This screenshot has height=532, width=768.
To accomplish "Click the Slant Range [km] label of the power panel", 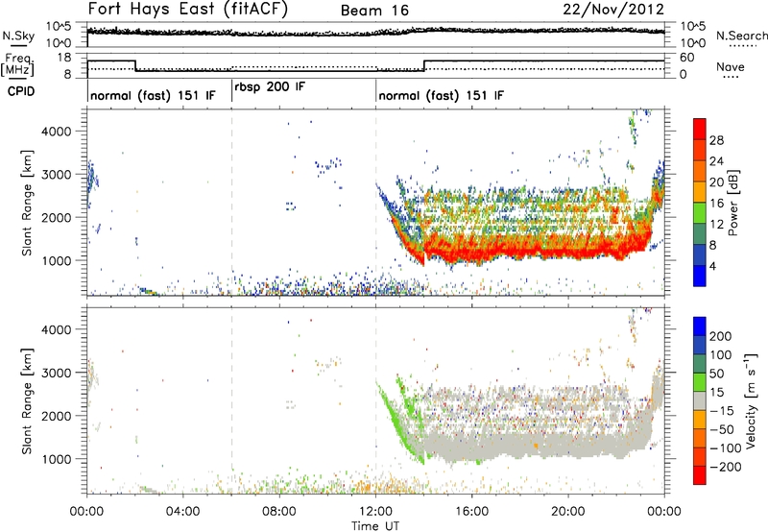I will point(27,203).
